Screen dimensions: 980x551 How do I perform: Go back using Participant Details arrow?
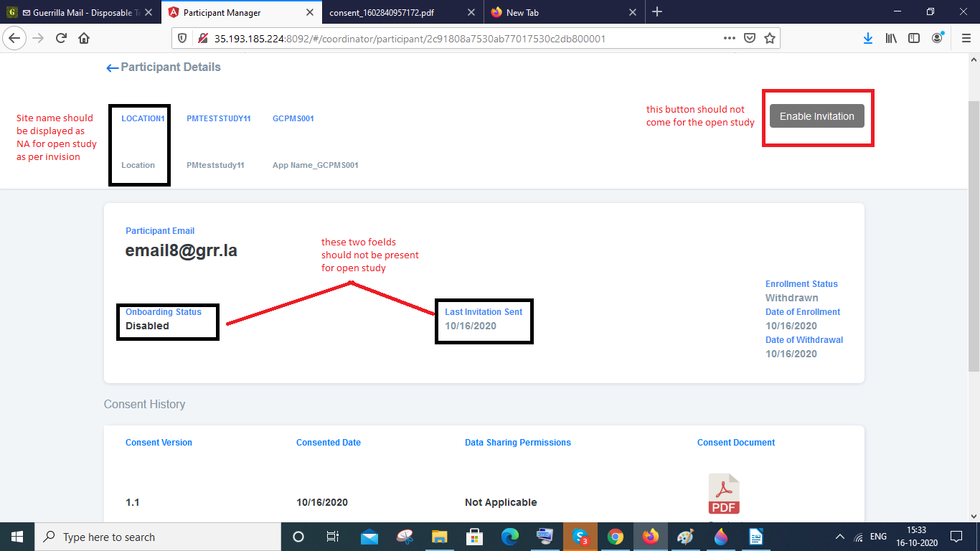(x=112, y=68)
